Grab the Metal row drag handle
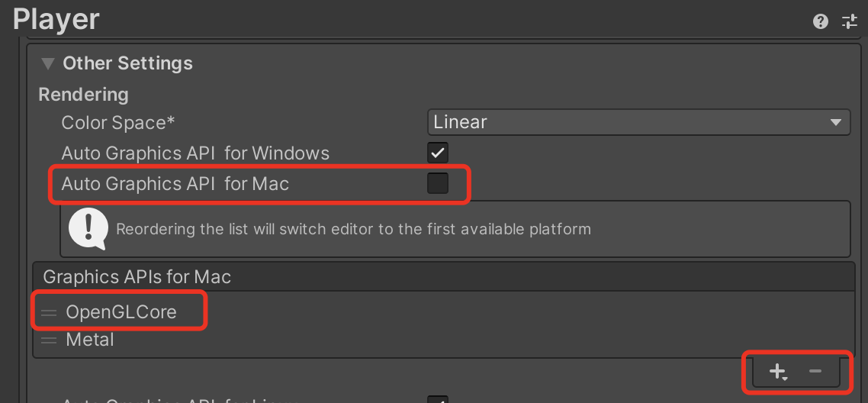868x403 pixels. pyautogui.click(x=50, y=340)
